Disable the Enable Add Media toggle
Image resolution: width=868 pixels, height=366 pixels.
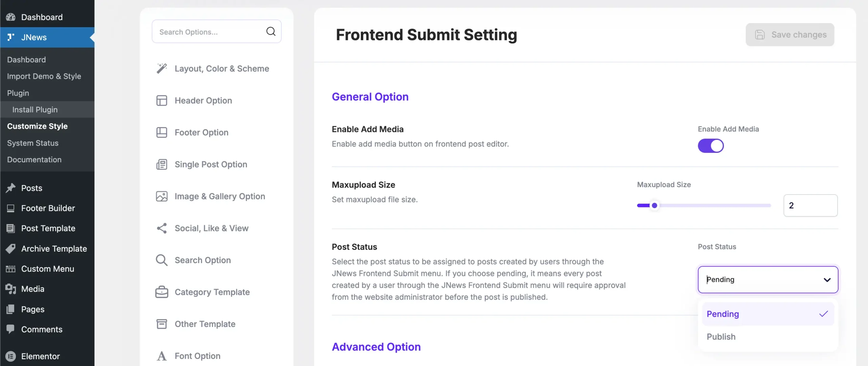[711, 146]
